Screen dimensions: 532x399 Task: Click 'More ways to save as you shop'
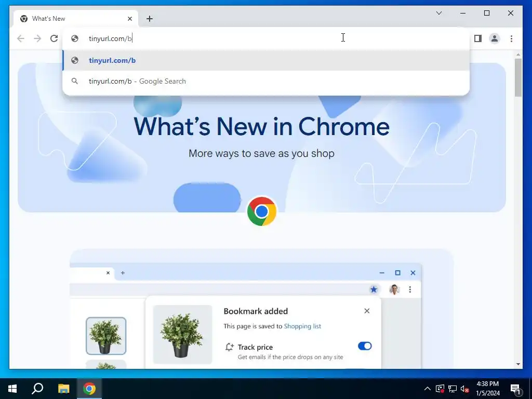pyautogui.click(x=262, y=153)
